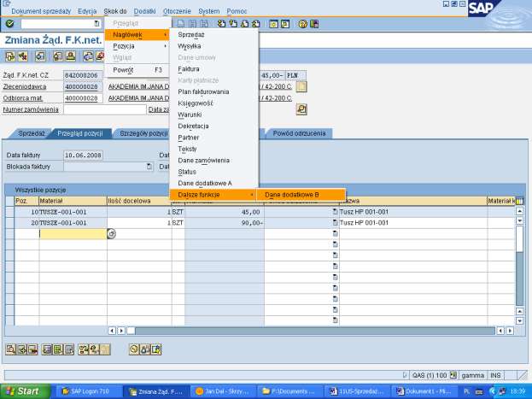Screen dimensions: 532x399
Task: Choose Dane dodatkowe B from submenu
Action: (301, 195)
